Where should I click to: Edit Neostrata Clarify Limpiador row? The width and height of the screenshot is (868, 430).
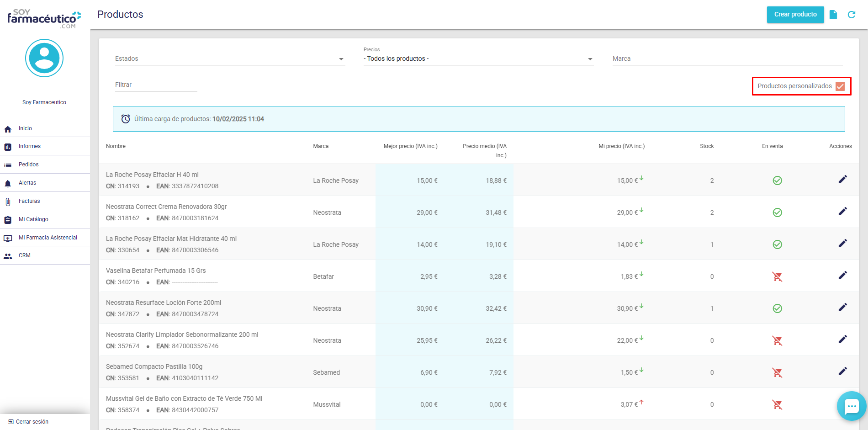point(843,339)
